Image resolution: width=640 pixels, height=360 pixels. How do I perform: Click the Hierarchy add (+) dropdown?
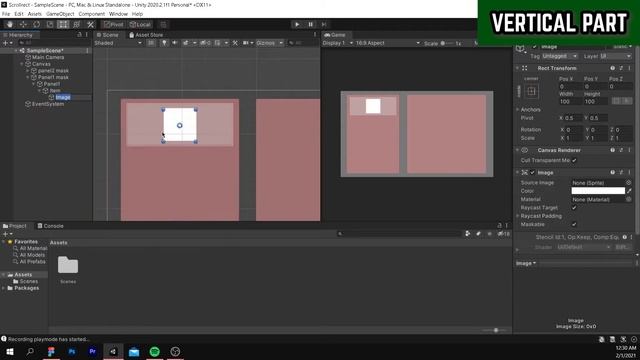click(7, 43)
